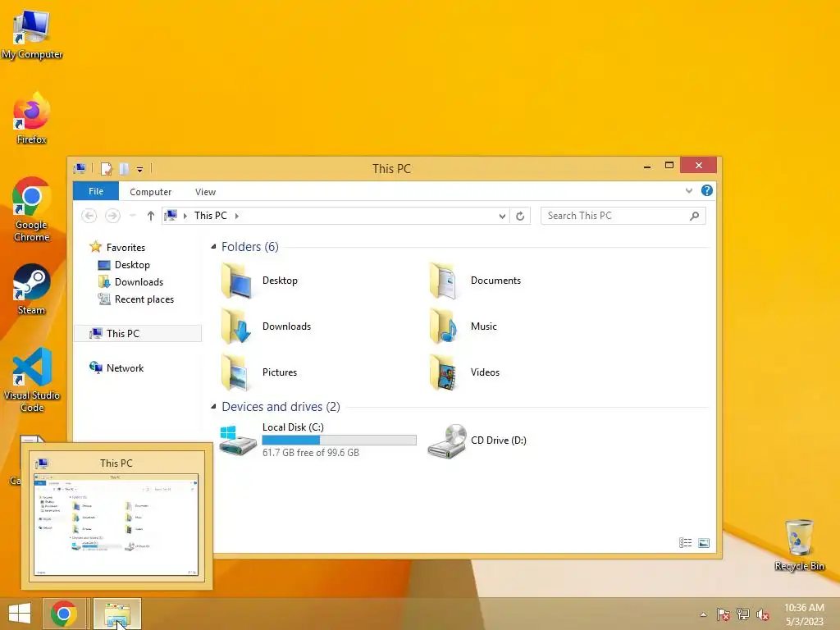Select Favorites in navigation pane
The height and width of the screenshot is (630, 840).
point(117,247)
